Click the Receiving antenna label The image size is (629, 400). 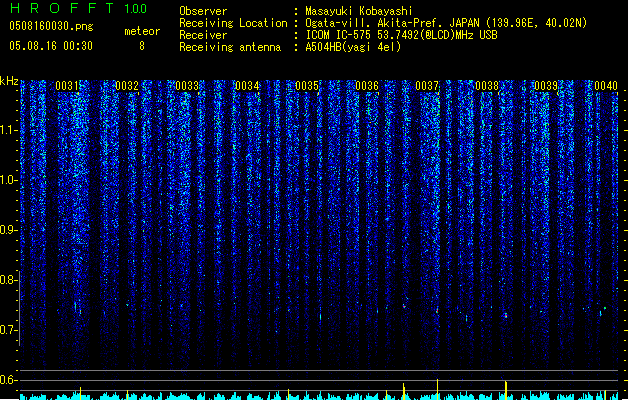click(230, 47)
